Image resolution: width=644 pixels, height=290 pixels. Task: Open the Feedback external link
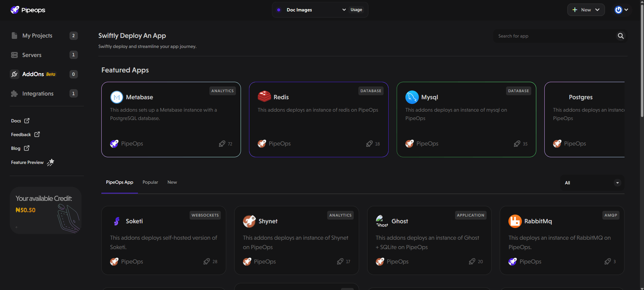(x=26, y=134)
